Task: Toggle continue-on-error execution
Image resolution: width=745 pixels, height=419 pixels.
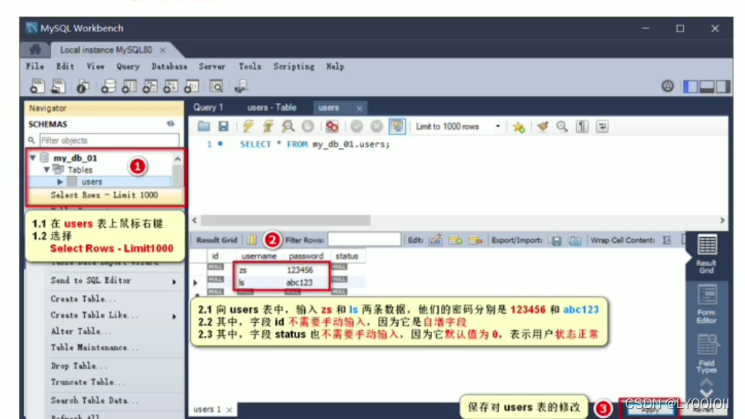Action: coord(332,126)
